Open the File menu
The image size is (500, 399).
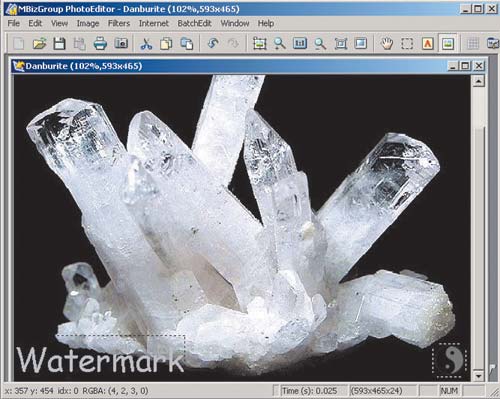click(14, 23)
